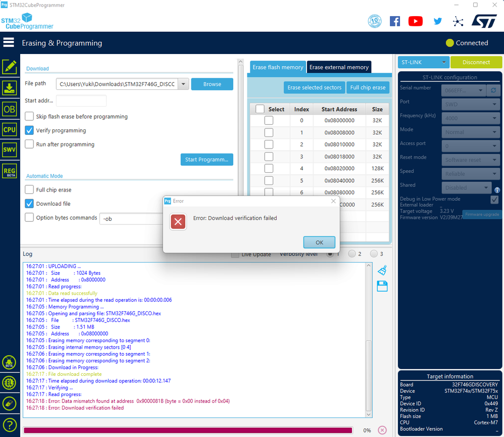Open the Access port dropdown
504x437 pixels.
(471, 146)
